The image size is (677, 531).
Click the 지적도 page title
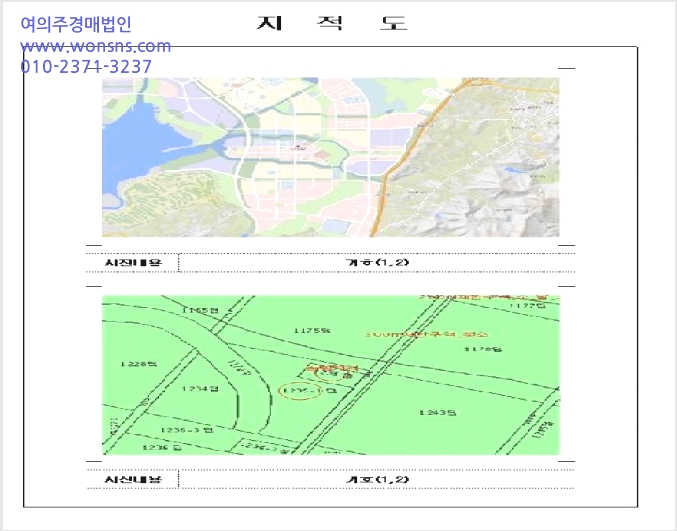click(x=332, y=23)
